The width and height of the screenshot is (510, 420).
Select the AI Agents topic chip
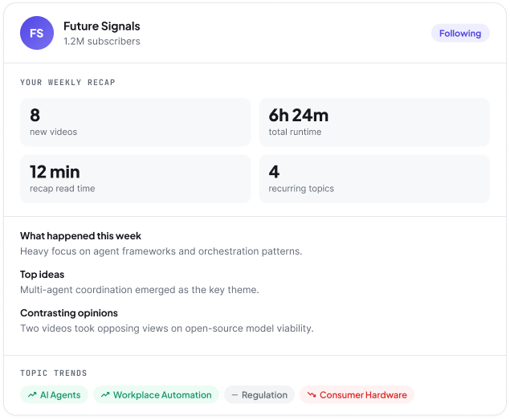pyautogui.click(x=54, y=394)
